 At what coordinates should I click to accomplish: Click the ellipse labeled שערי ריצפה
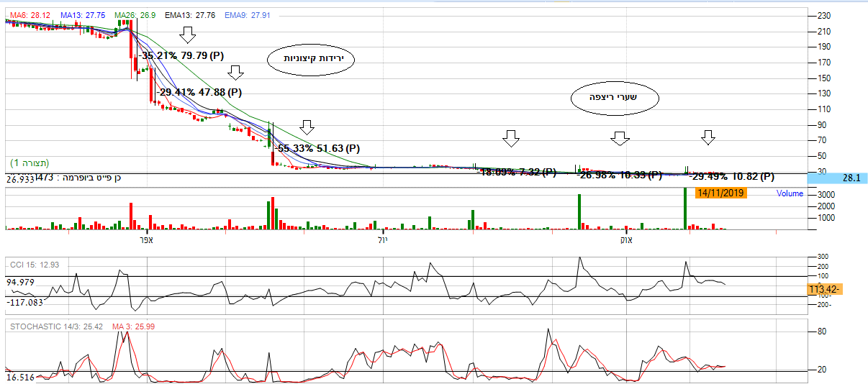(615, 100)
